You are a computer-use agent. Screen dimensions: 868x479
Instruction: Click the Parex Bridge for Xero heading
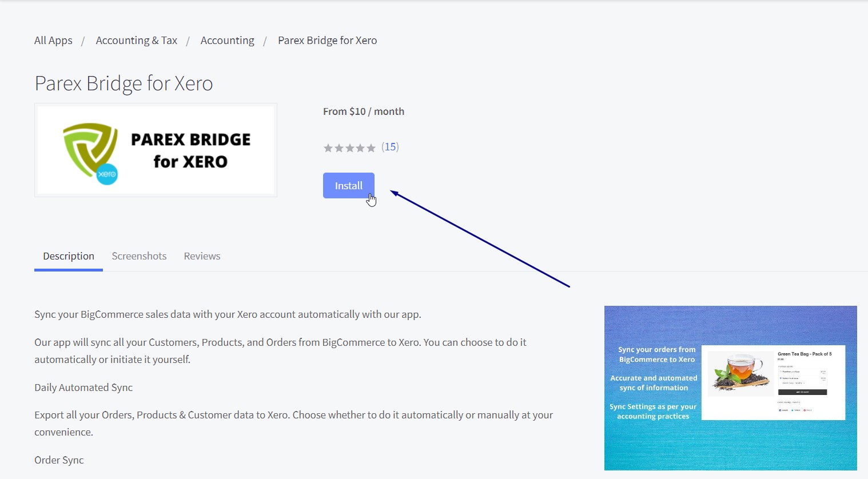click(124, 83)
